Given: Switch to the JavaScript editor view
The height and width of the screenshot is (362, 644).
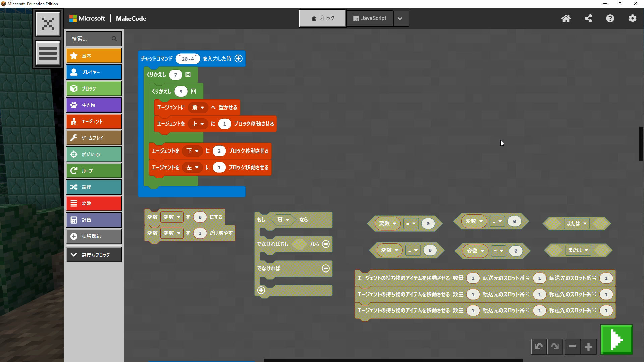Looking at the screenshot, I should pyautogui.click(x=370, y=18).
